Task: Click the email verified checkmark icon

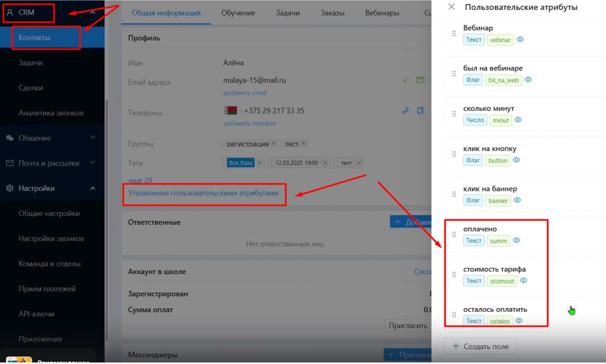Action: click(x=405, y=80)
